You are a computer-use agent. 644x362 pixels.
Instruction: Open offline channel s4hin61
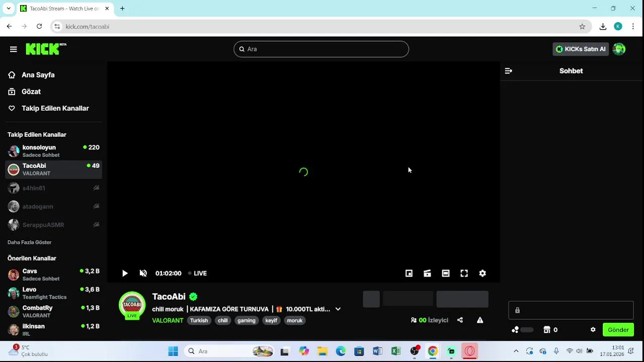(53, 188)
